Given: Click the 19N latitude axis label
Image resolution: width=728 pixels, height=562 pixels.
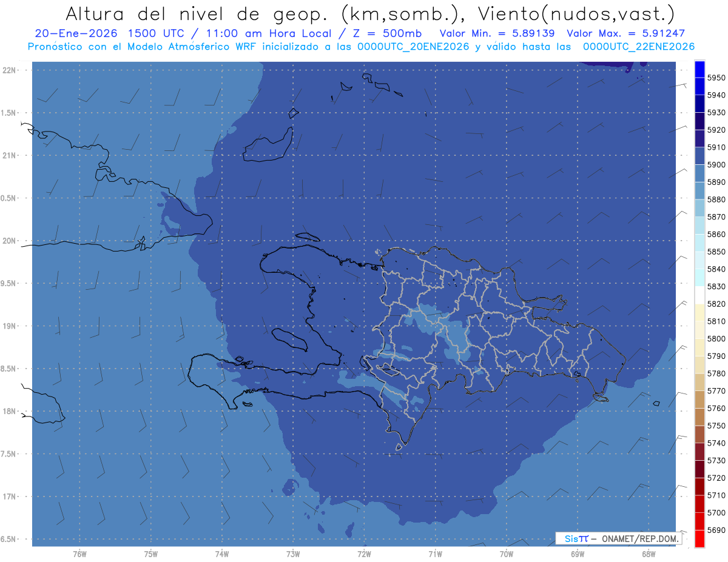Looking at the screenshot, I should coord(8,326).
